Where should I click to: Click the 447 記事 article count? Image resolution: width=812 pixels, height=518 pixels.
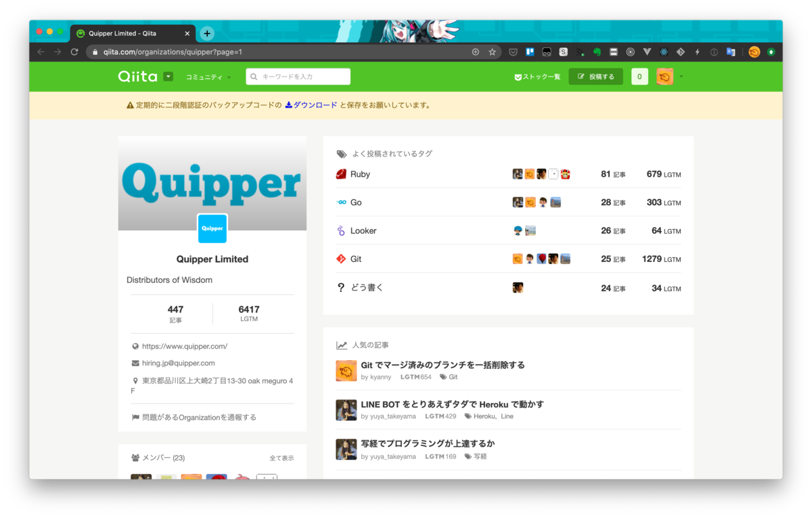click(x=175, y=314)
